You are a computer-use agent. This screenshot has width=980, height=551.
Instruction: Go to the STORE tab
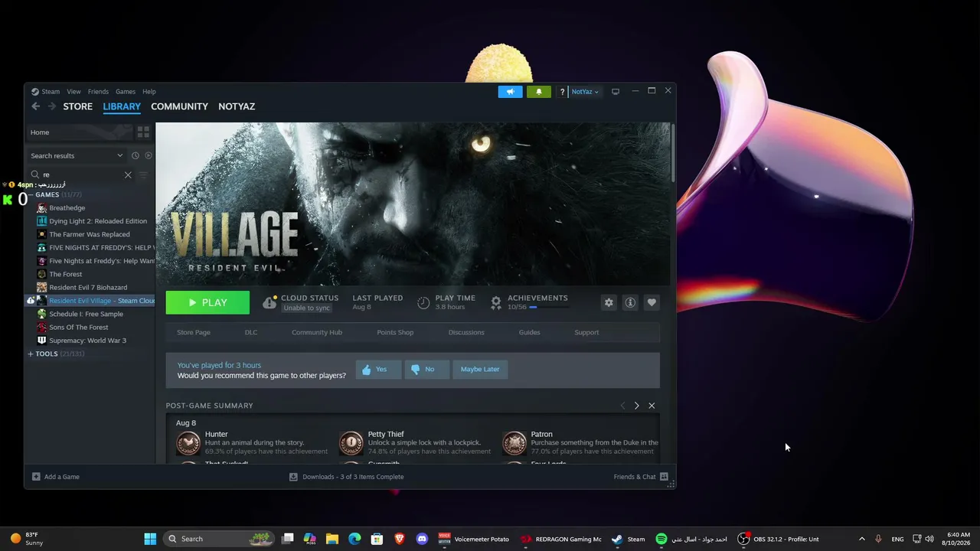(x=77, y=106)
